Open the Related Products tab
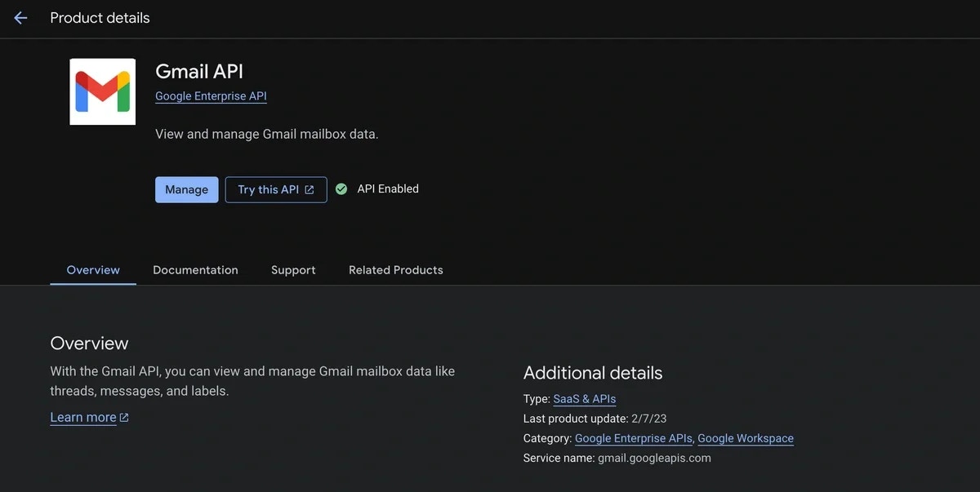This screenshot has height=492, width=980. coord(396,270)
